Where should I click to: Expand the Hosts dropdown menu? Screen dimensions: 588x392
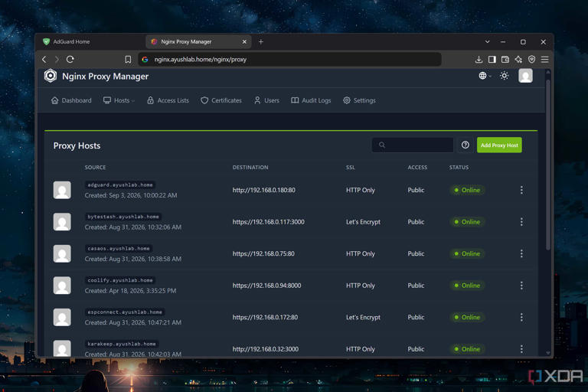tap(119, 100)
